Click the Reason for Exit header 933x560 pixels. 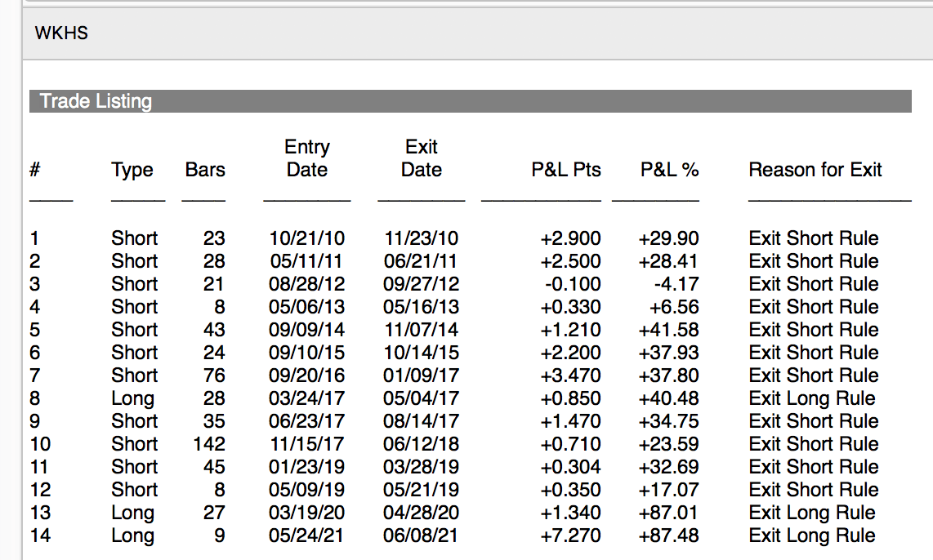point(815,170)
